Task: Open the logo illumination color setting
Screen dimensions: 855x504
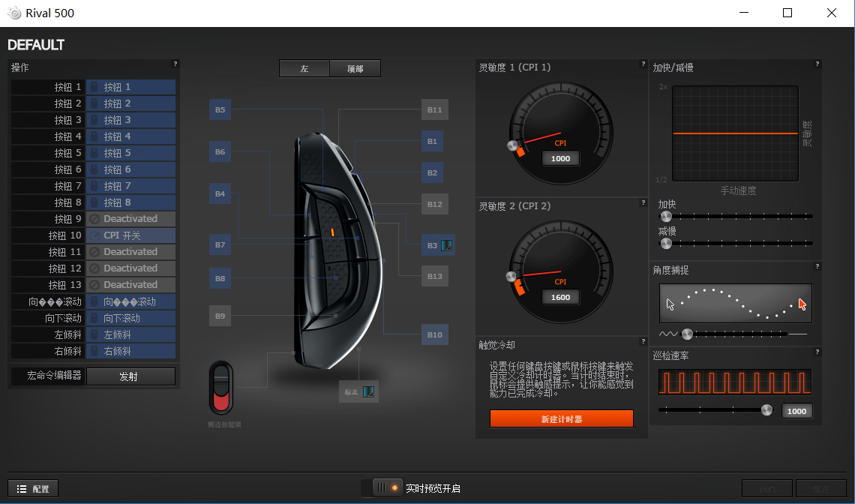Action: [x=368, y=391]
